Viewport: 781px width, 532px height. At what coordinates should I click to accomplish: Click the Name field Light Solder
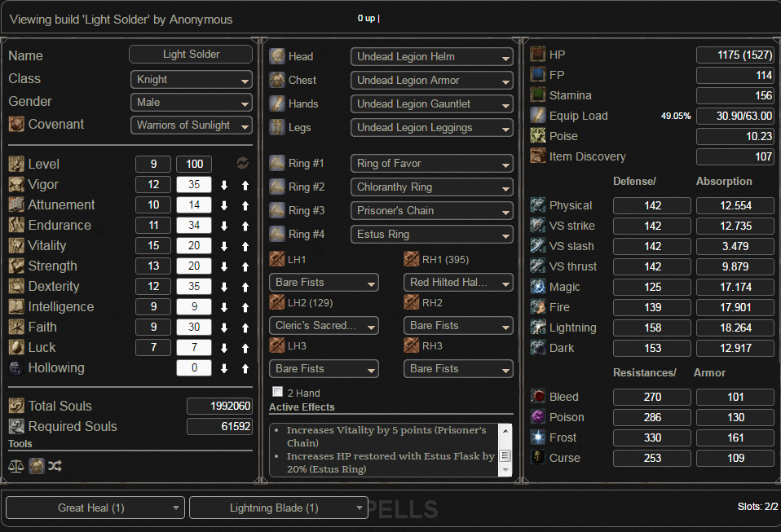pos(191,55)
